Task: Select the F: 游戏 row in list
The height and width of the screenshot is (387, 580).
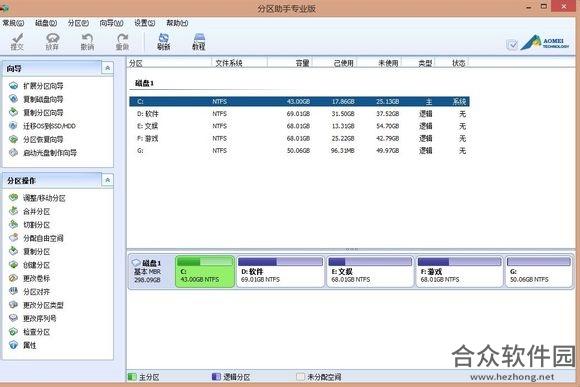Action: 299,138
